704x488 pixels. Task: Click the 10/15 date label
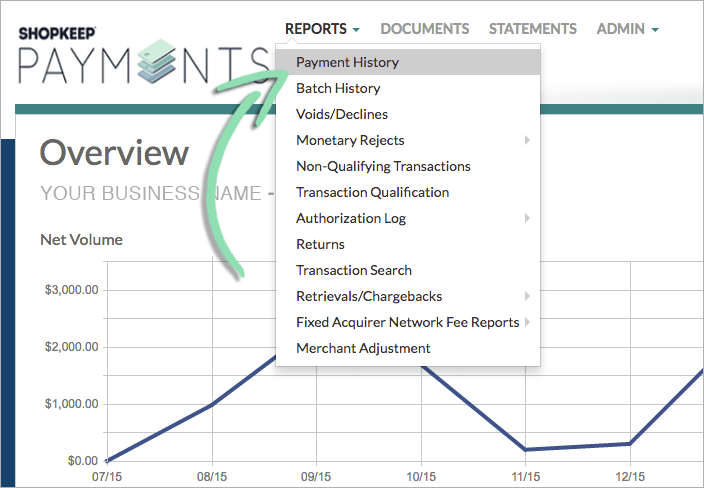421,477
